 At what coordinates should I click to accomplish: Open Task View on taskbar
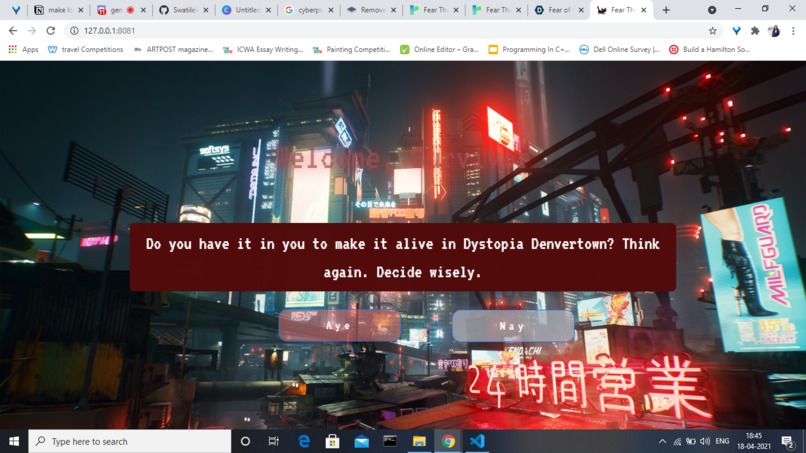pyautogui.click(x=273, y=441)
